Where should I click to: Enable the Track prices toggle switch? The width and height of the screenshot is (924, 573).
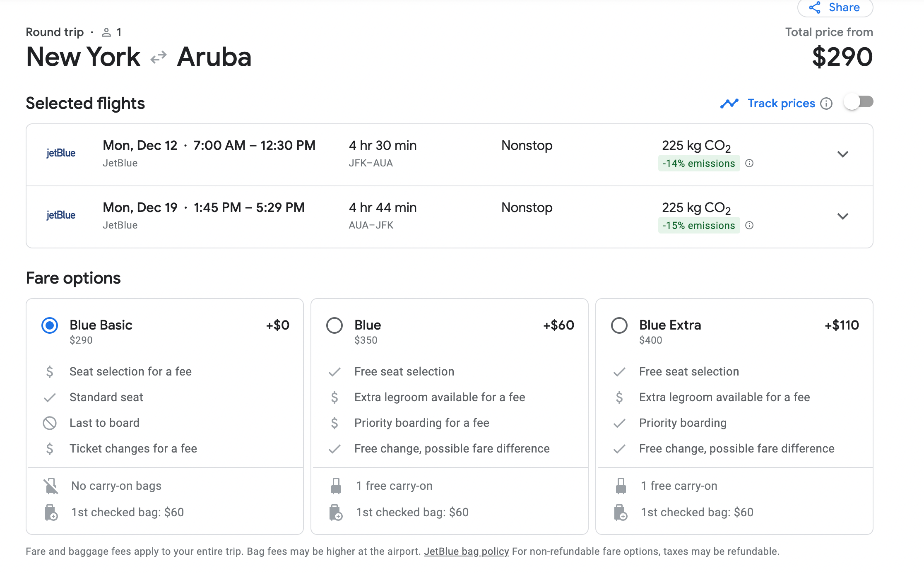859,102
